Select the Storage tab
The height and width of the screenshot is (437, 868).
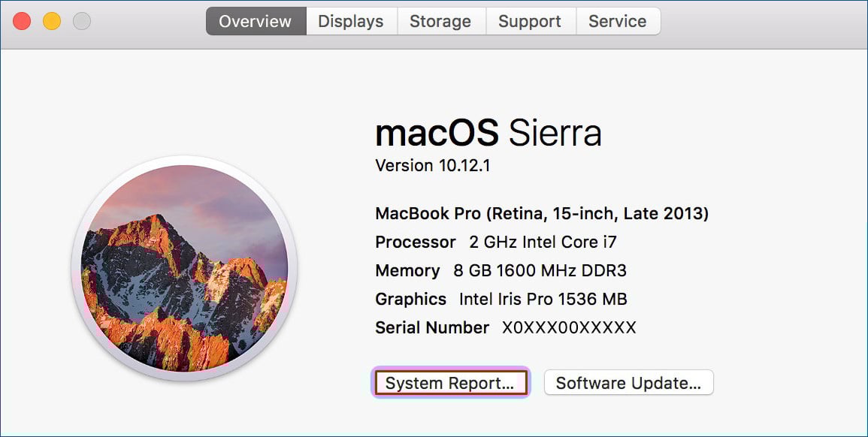440,21
